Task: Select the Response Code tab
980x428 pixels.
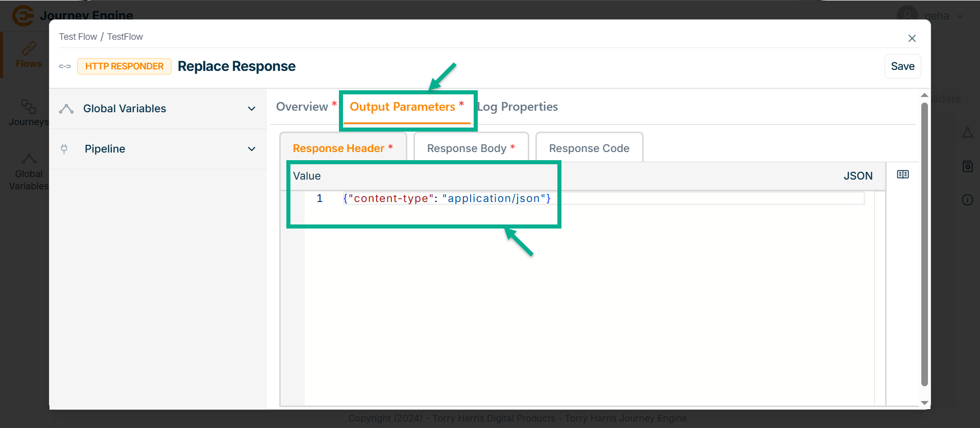Action: click(x=589, y=148)
